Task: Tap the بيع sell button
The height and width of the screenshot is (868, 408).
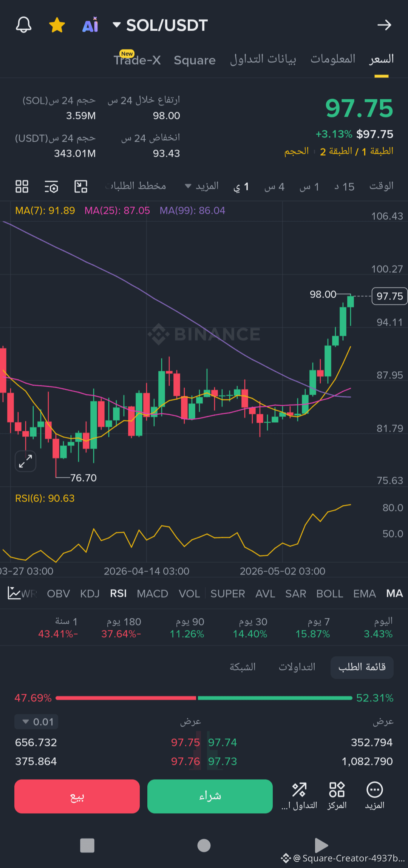Action: [x=77, y=796]
